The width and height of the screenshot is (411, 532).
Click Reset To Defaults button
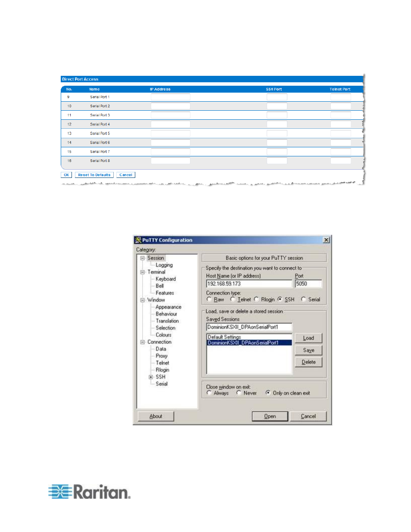(x=94, y=175)
